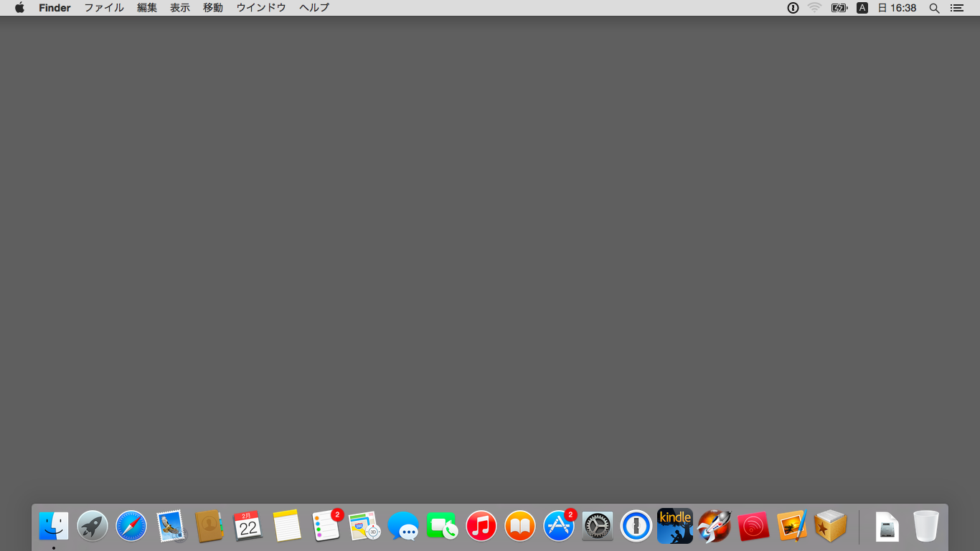Open the 表示 menu
The height and width of the screenshot is (551, 980).
(x=180, y=8)
